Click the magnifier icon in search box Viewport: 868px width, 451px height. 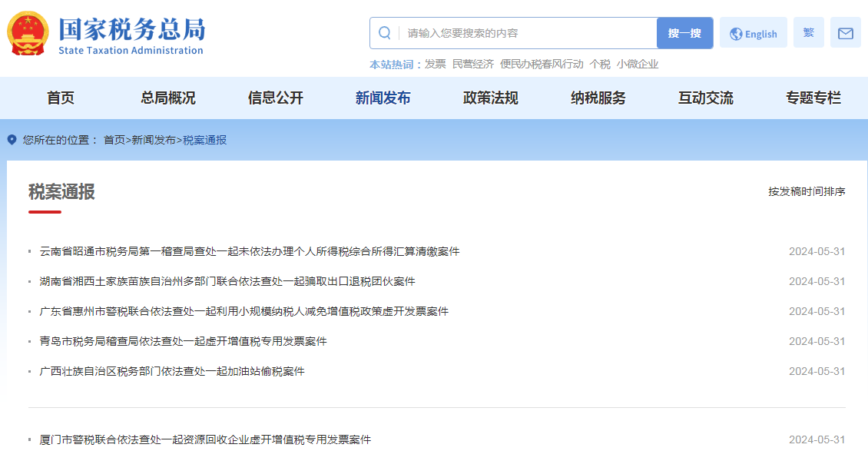385,33
